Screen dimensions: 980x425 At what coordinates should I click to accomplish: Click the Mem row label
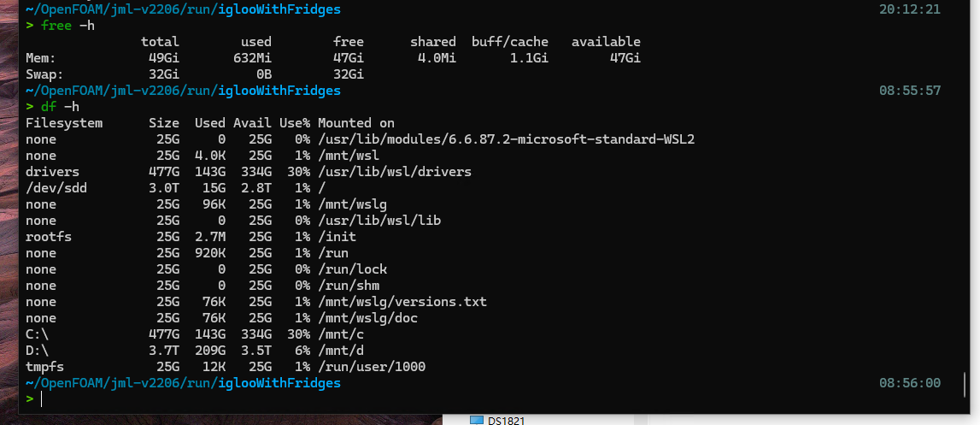[41, 58]
